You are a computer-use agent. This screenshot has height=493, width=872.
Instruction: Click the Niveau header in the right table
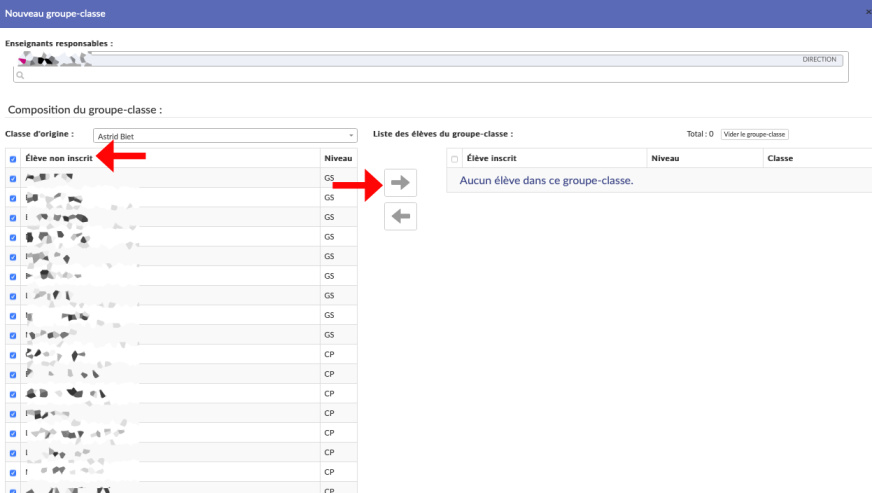coord(665,158)
